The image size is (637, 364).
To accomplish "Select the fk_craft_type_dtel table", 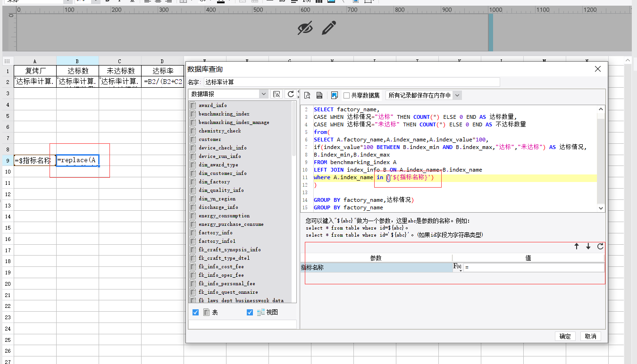I will 224,258.
